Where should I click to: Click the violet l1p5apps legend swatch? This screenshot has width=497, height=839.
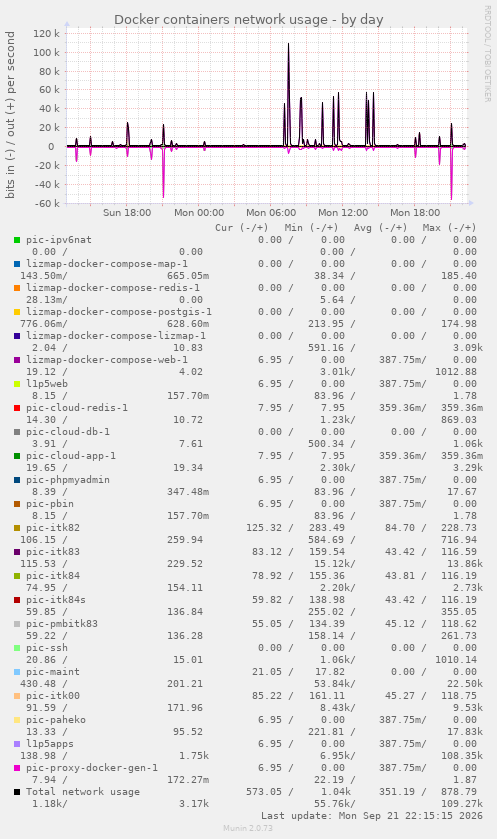click(x=17, y=744)
